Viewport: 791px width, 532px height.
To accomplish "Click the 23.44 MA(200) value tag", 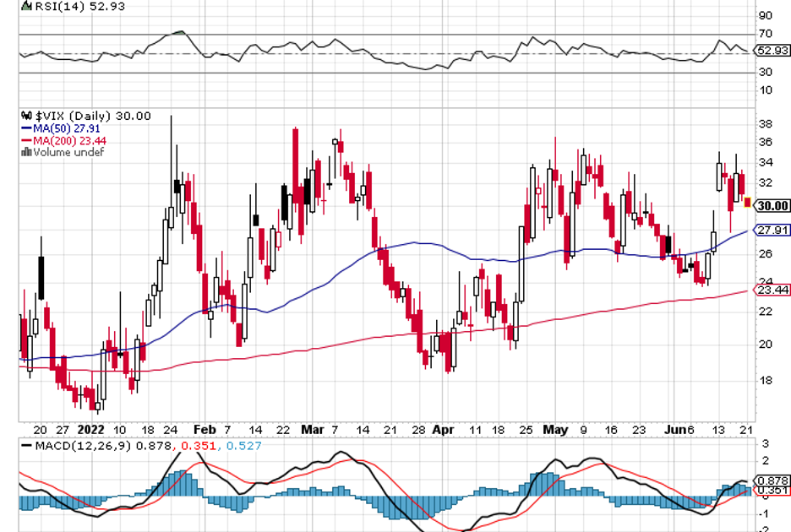I will pyautogui.click(x=772, y=290).
